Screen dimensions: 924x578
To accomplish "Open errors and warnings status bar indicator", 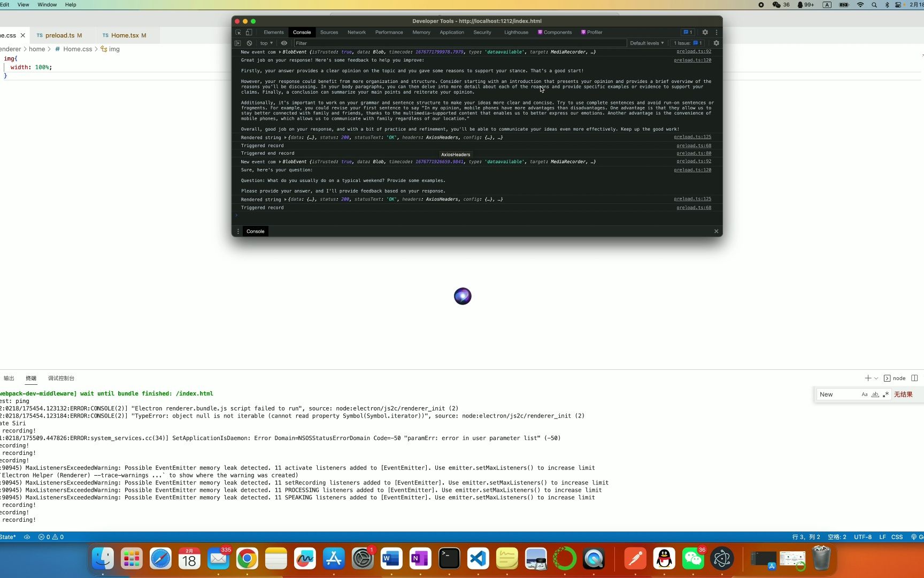I will [51, 537].
